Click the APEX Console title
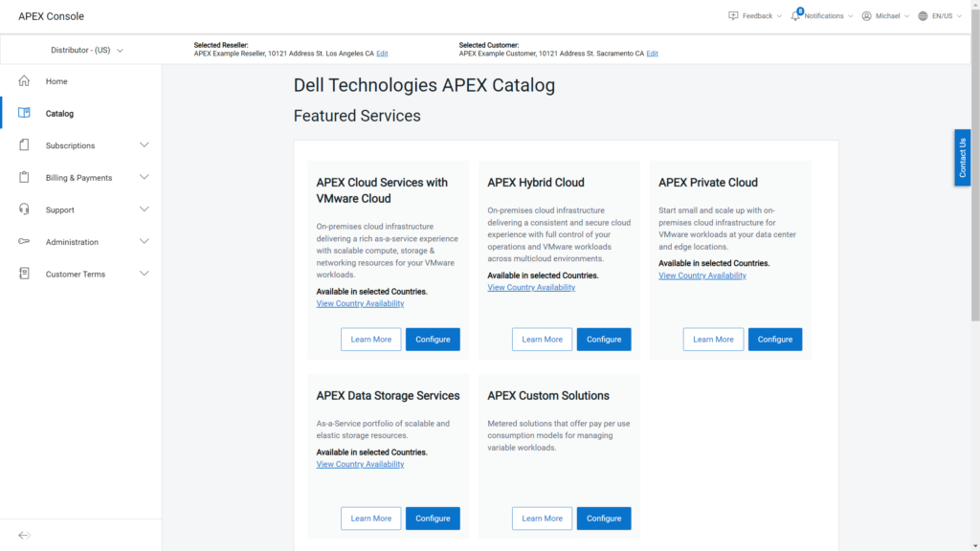Viewport: 980px width, 551px height. (x=52, y=16)
